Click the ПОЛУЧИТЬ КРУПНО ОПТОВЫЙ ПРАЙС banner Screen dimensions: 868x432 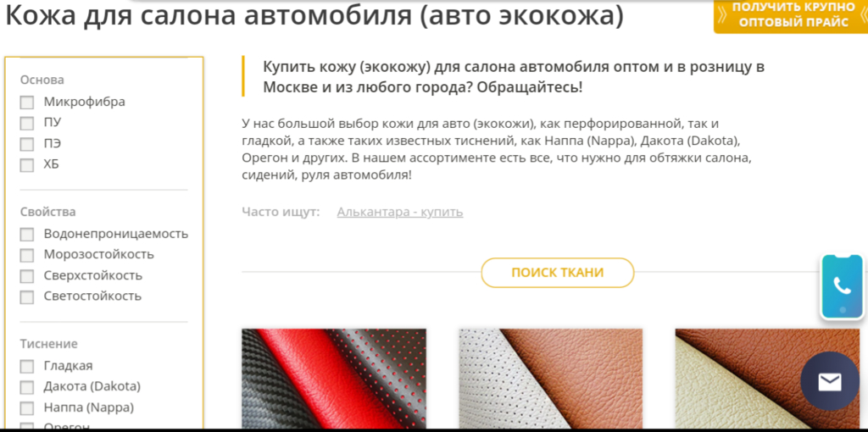(793, 15)
